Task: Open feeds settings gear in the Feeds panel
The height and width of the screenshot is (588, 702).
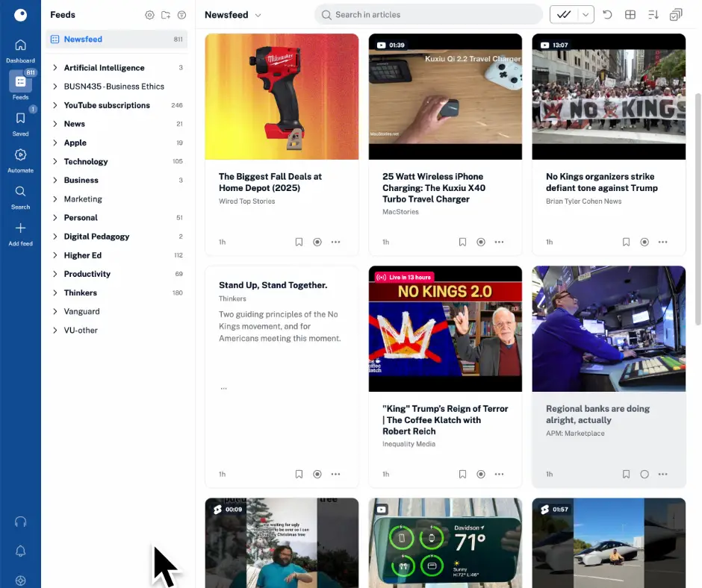Action: 149,14
